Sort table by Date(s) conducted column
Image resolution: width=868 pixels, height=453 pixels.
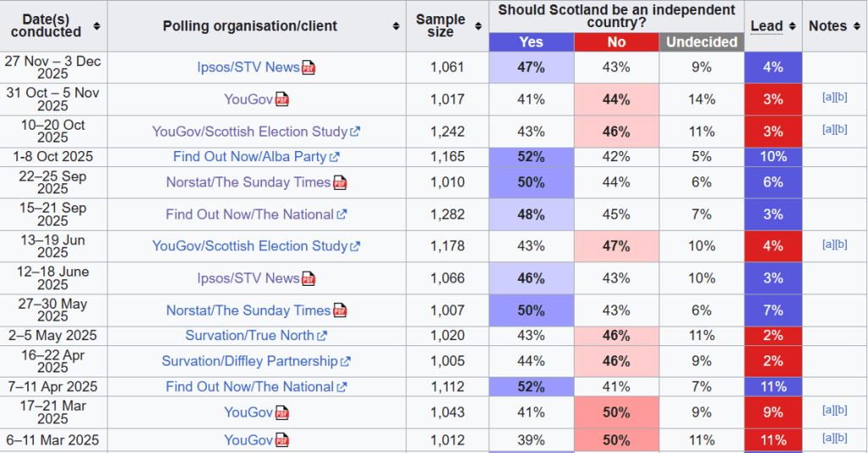click(97, 25)
